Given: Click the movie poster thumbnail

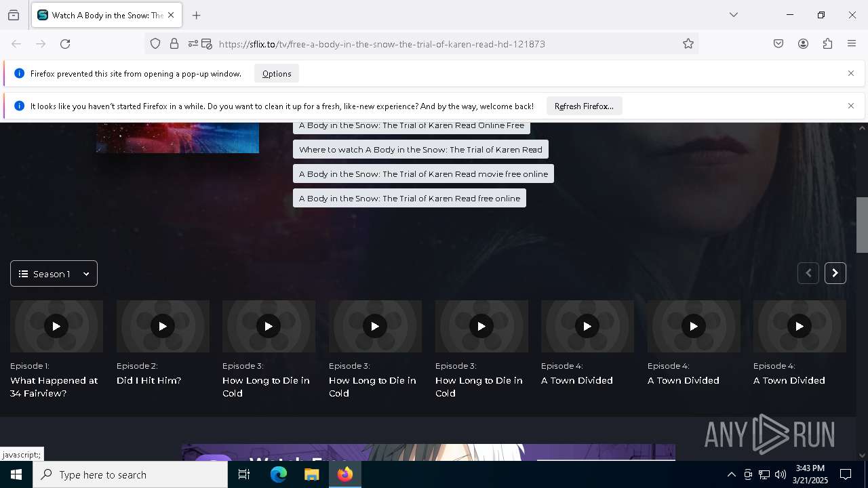Looking at the screenshot, I should click(x=178, y=138).
